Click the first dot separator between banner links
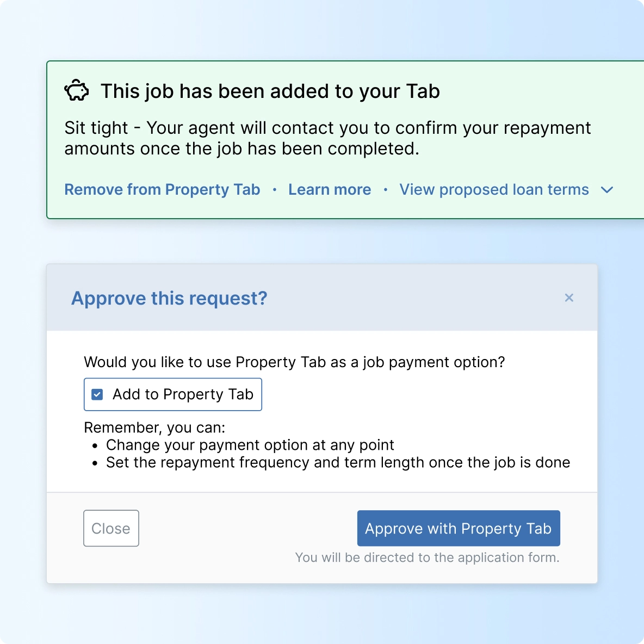Image resolution: width=644 pixels, height=644 pixels. pyautogui.click(x=275, y=190)
